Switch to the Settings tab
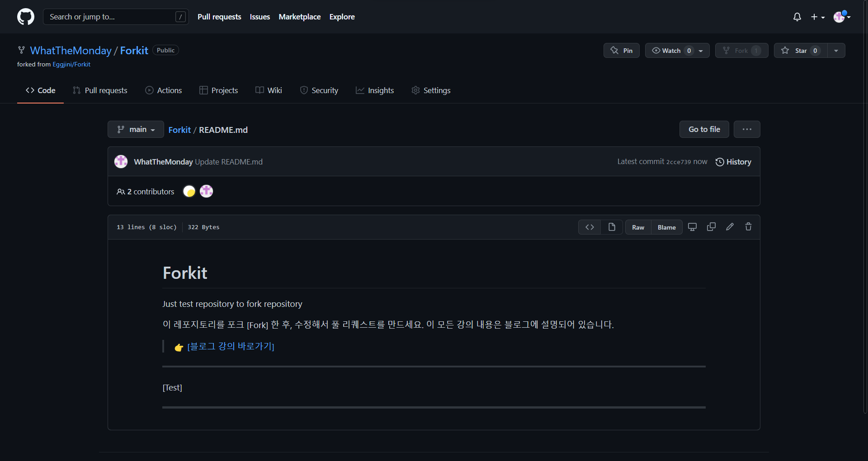Viewport: 868px width, 461px height. pyautogui.click(x=431, y=90)
